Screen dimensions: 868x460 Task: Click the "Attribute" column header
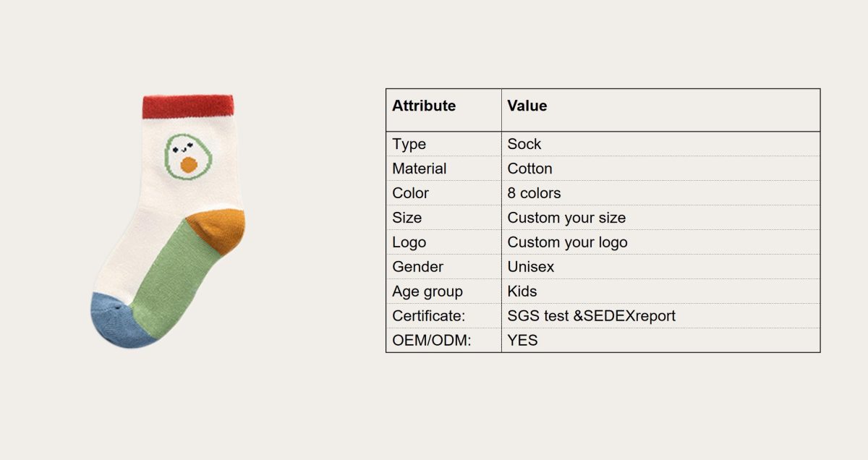tap(424, 106)
